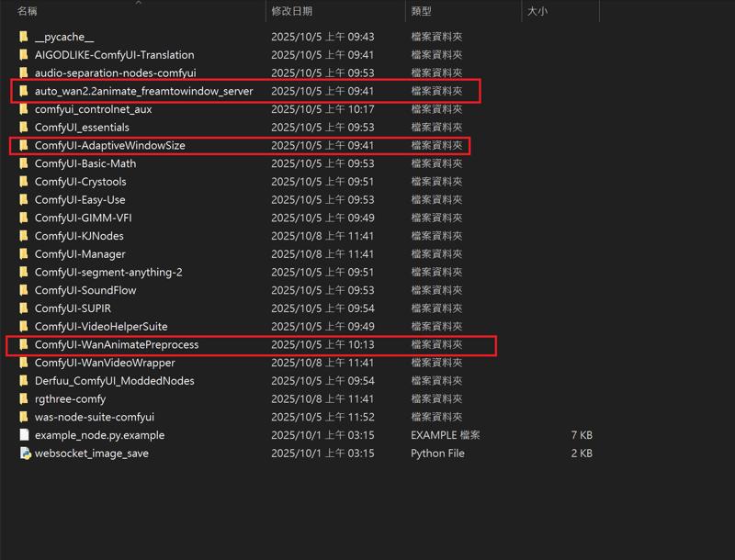This screenshot has height=560, width=735.
Task: Click the sort direction arrow above 名稱
Action: click(x=139, y=3)
